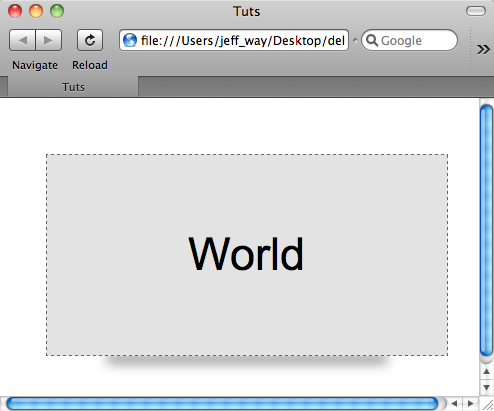Click the file URL address field
This screenshot has height=411, width=494.
tap(234, 40)
